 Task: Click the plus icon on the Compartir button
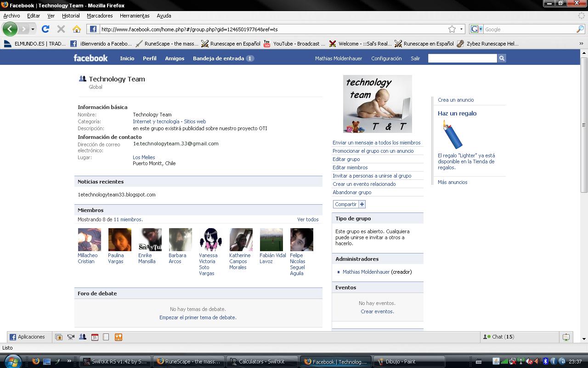pyautogui.click(x=362, y=204)
